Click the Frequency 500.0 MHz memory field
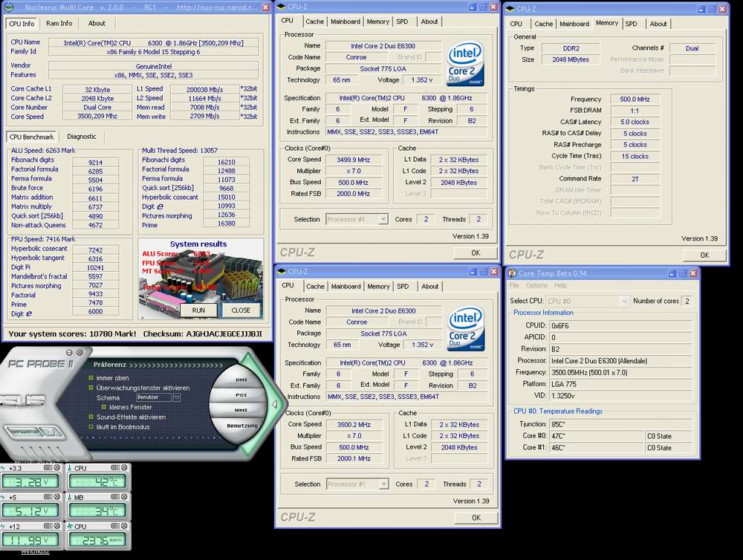The image size is (743, 560). pos(635,99)
